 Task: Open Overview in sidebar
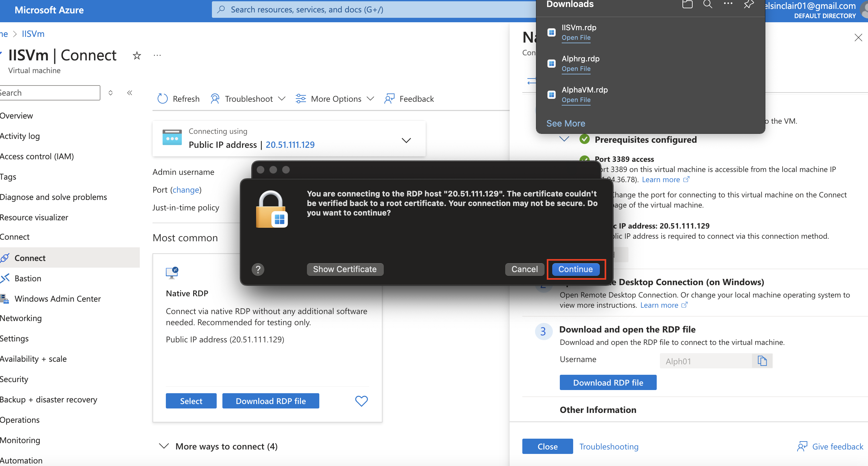(x=17, y=116)
